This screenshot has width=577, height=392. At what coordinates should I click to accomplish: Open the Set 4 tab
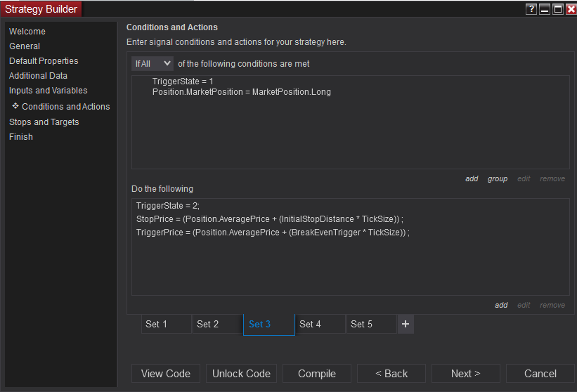[320, 324]
